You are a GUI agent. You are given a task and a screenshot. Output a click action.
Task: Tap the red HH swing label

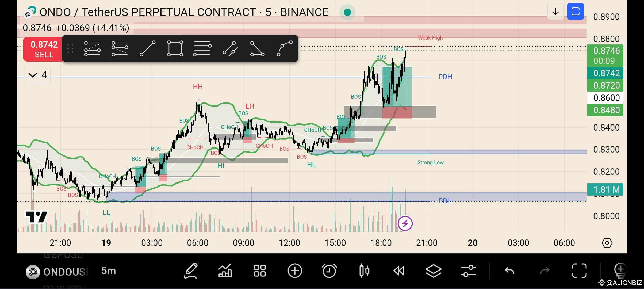pyautogui.click(x=198, y=87)
